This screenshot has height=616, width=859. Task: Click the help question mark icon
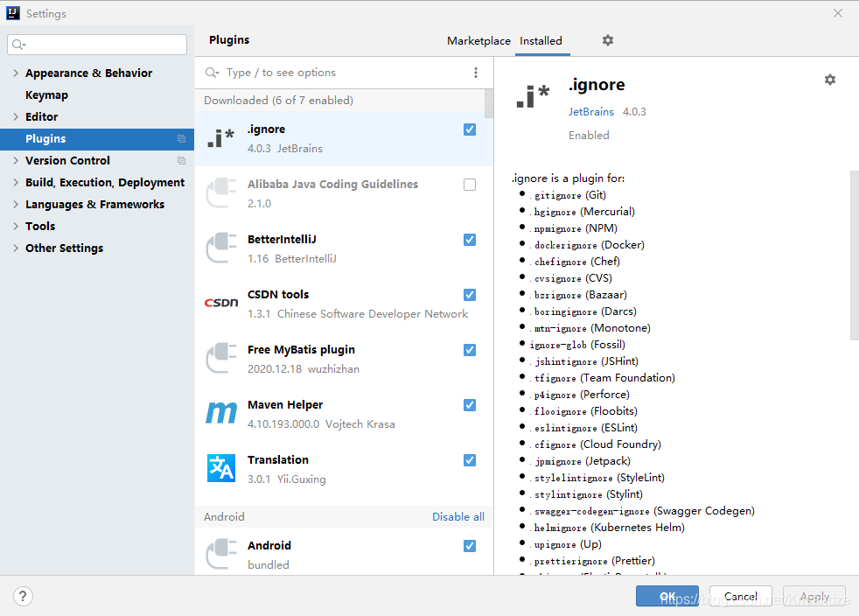(x=24, y=597)
